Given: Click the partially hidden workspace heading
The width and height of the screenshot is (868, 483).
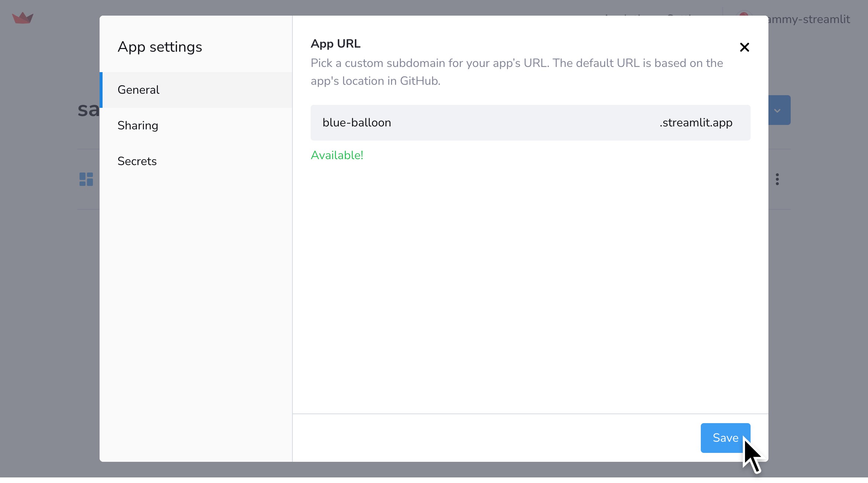Looking at the screenshot, I should pos(88,110).
